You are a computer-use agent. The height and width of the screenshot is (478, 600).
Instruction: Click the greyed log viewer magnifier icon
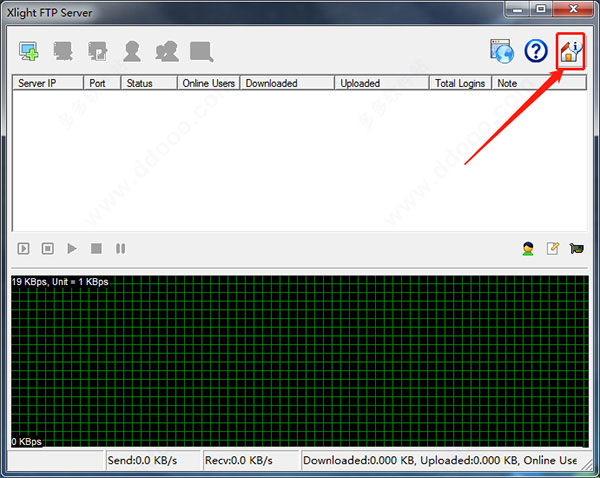click(x=202, y=52)
